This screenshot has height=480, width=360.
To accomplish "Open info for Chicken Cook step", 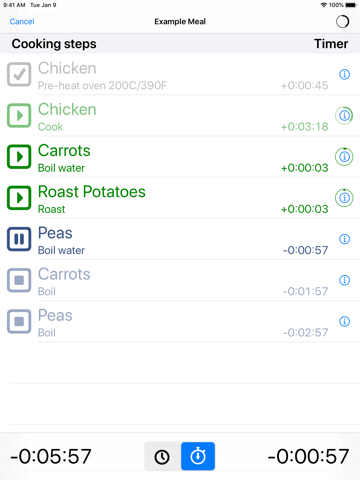I will pyautogui.click(x=344, y=115).
